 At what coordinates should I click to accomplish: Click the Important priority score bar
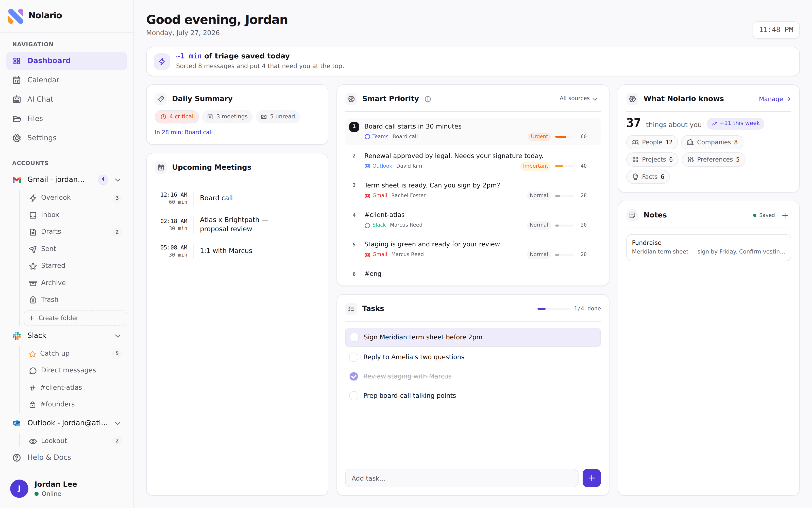point(564,166)
